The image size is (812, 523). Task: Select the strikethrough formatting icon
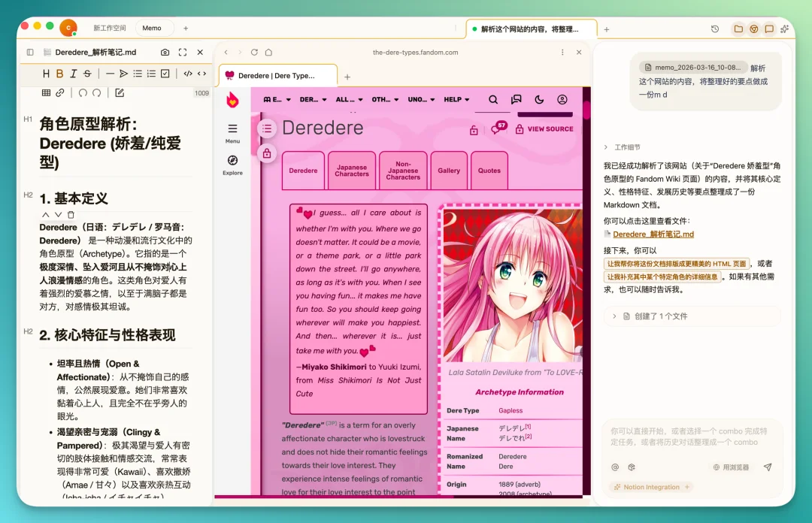pos(88,74)
